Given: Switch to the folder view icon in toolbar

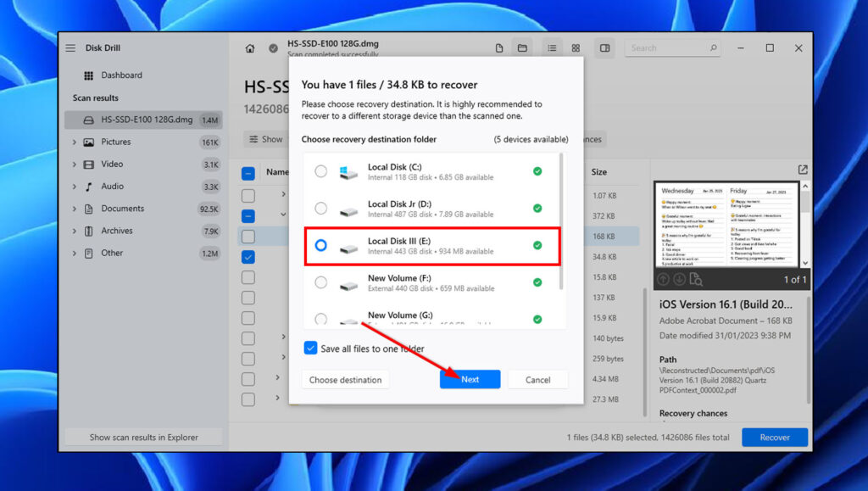Looking at the screenshot, I should [x=523, y=48].
